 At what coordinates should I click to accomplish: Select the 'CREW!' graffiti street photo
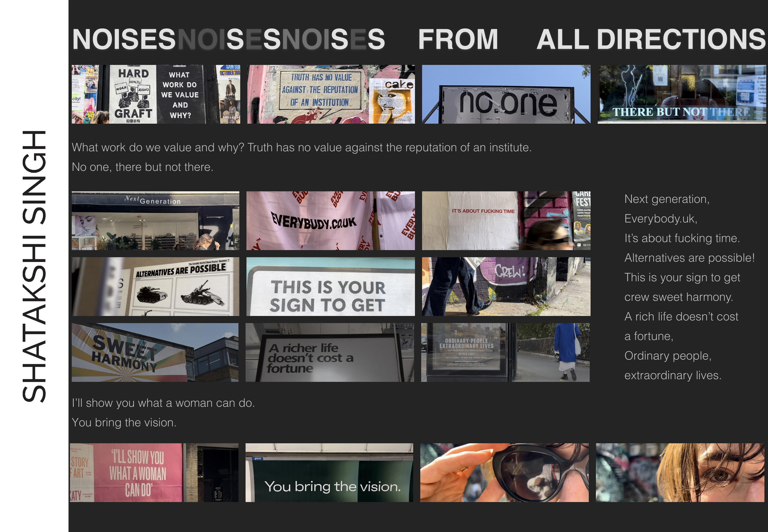pyautogui.click(x=506, y=286)
